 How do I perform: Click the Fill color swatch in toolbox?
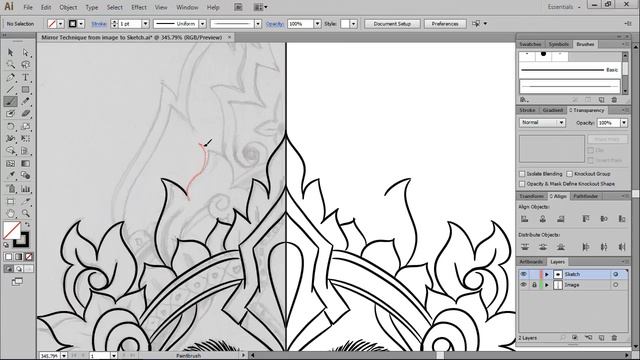click(11, 230)
